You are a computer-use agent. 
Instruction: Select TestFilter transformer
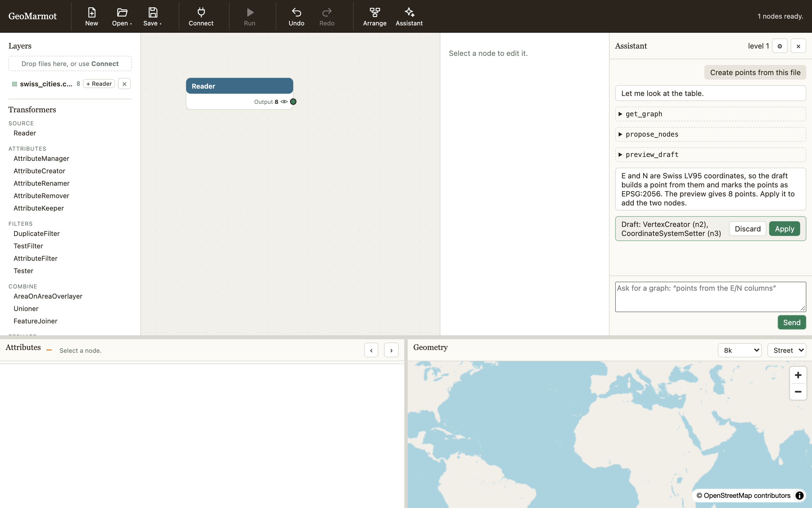[x=28, y=246]
